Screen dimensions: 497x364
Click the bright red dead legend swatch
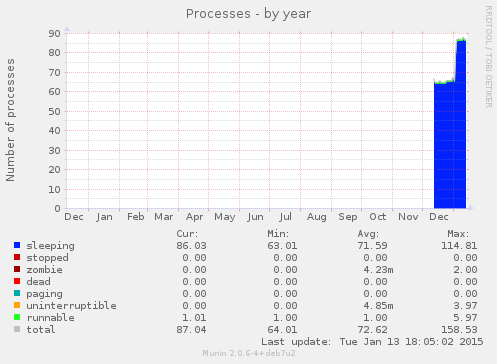tap(17, 281)
